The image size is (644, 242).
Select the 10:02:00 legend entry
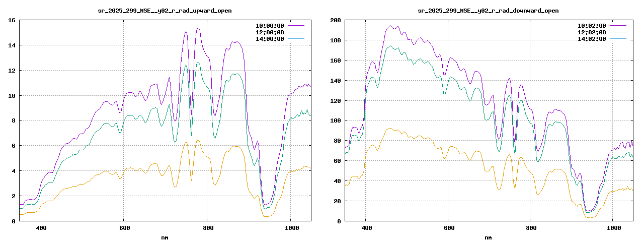click(591, 25)
